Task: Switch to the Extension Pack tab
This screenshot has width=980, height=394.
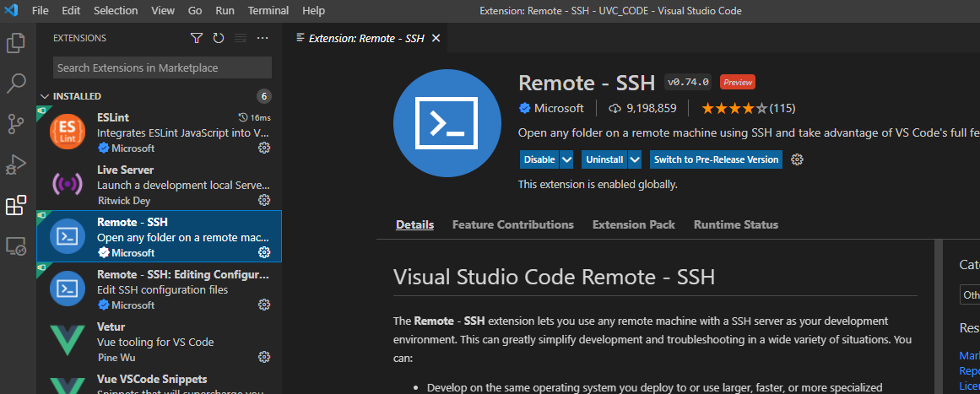Action: point(634,224)
